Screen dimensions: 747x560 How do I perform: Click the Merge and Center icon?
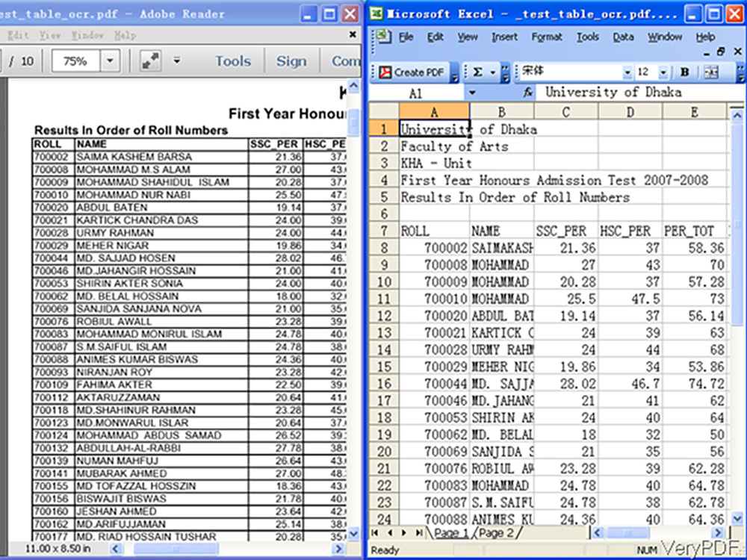pos(711,72)
